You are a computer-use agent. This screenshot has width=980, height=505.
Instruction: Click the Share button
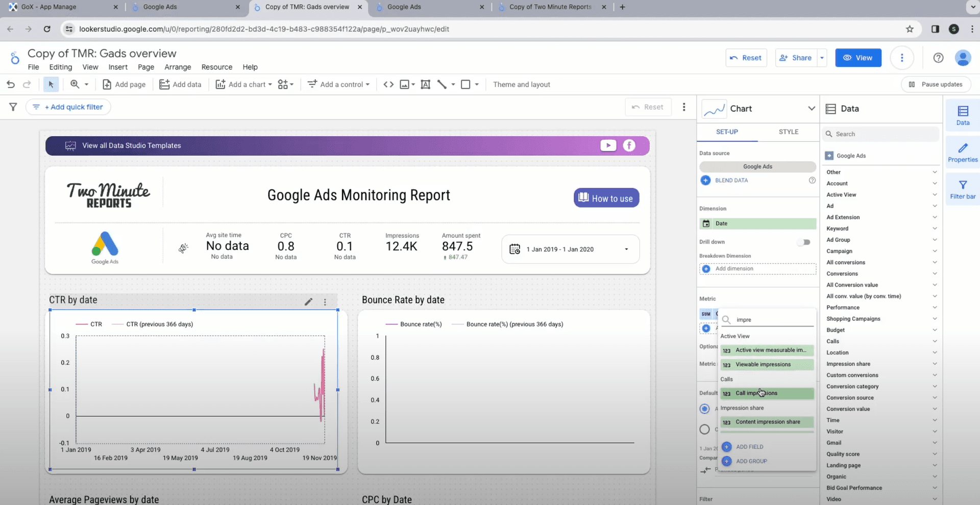pos(796,58)
